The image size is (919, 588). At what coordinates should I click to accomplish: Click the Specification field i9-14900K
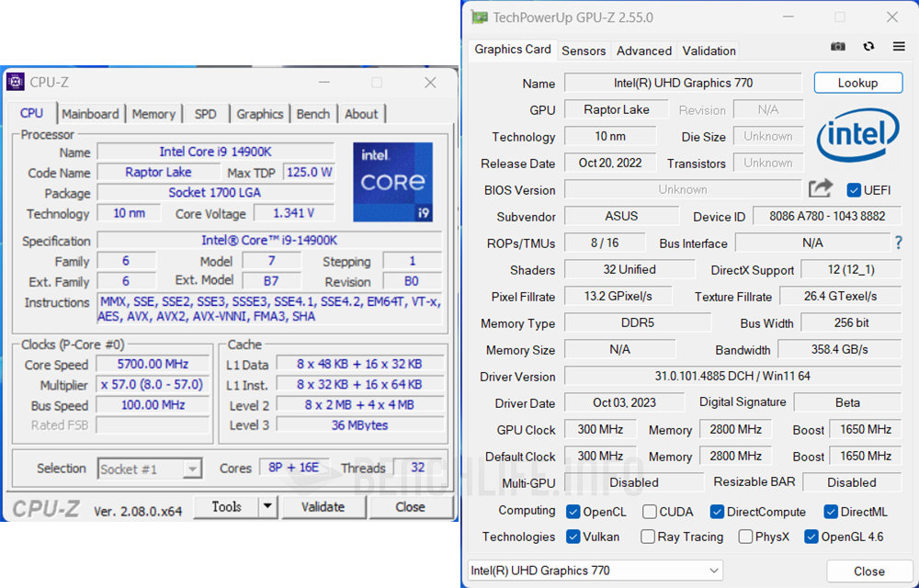(x=269, y=240)
